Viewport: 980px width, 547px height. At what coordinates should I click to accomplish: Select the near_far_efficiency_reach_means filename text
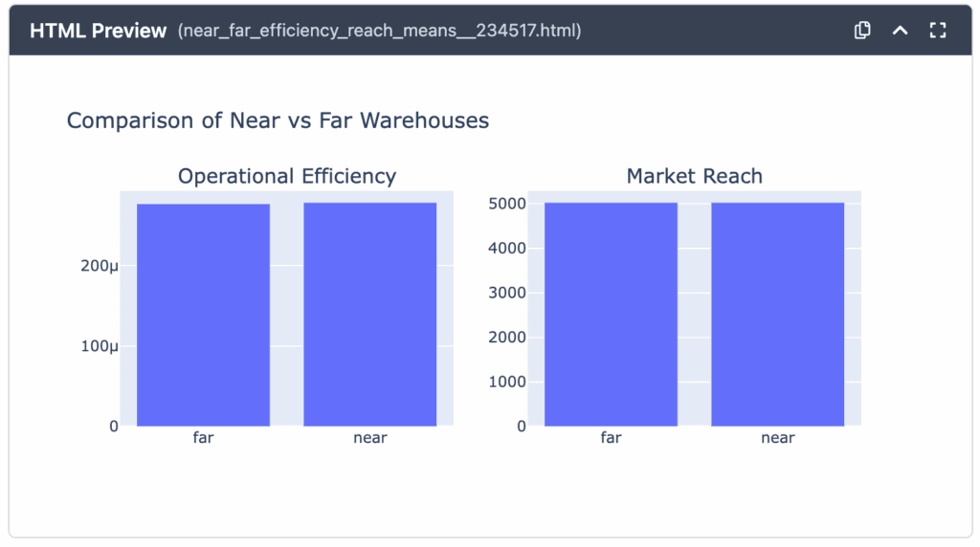coord(379,31)
